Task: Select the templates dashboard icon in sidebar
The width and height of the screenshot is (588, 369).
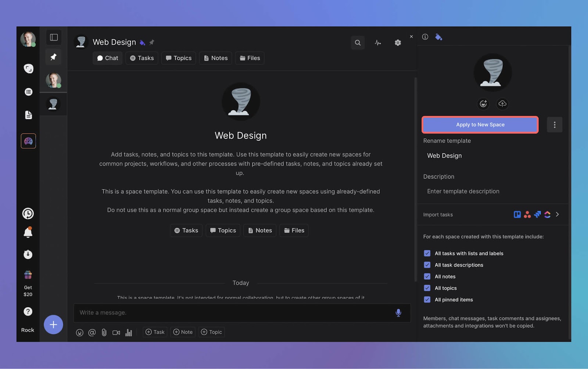Action: (x=28, y=141)
